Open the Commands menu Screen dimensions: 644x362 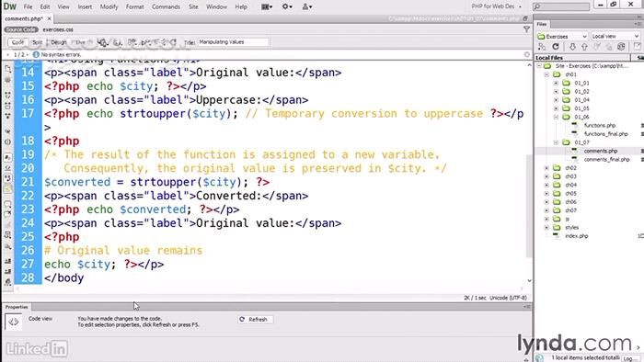coord(166,7)
